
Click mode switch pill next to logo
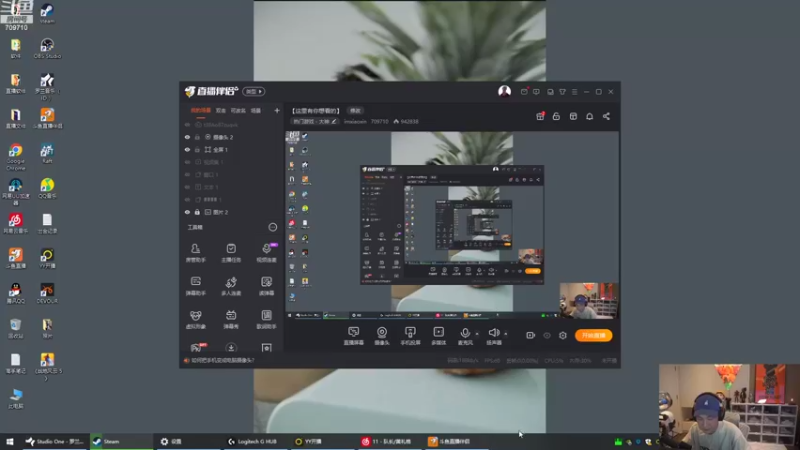[x=254, y=91]
